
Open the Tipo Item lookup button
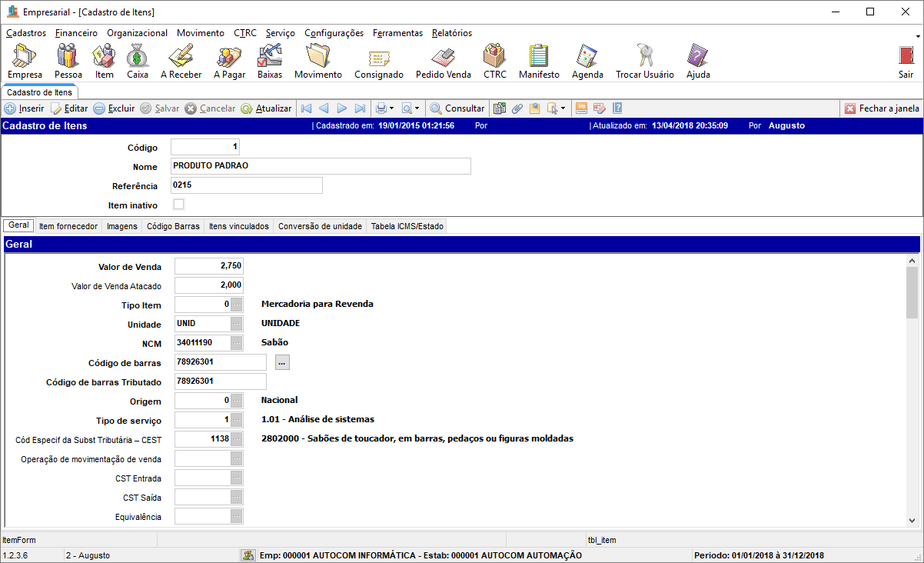click(x=237, y=305)
